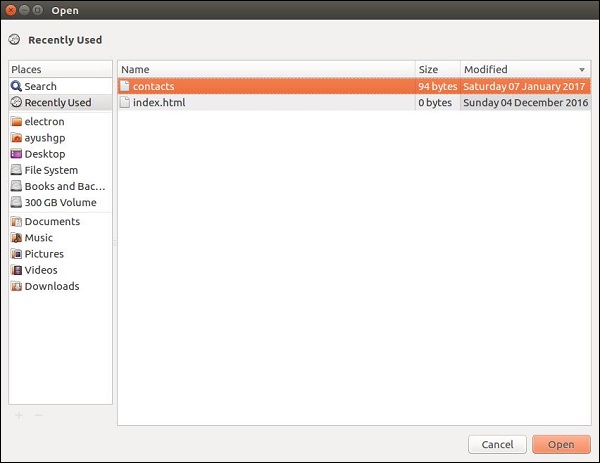This screenshot has height=463, width=600.
Task: Click the Search magnifier icon in Places
Action: (16, 86)
